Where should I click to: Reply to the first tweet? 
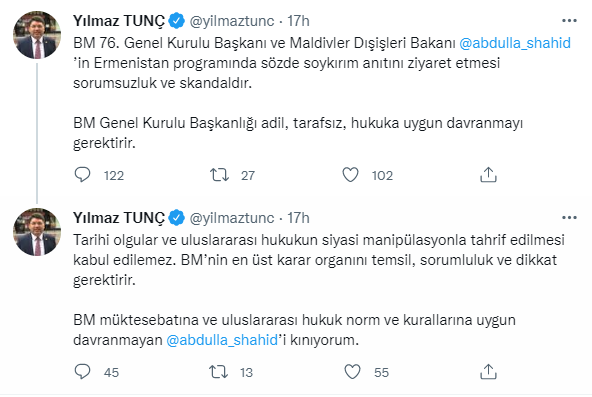click(x=82, y=175)
